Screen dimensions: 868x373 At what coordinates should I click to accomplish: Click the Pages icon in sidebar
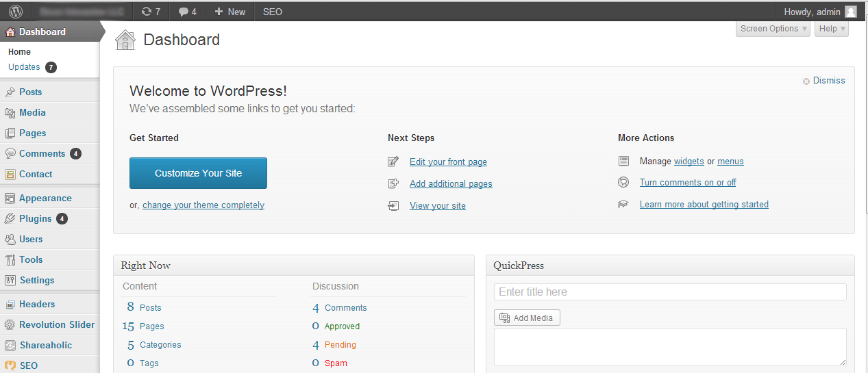point(10,133)
